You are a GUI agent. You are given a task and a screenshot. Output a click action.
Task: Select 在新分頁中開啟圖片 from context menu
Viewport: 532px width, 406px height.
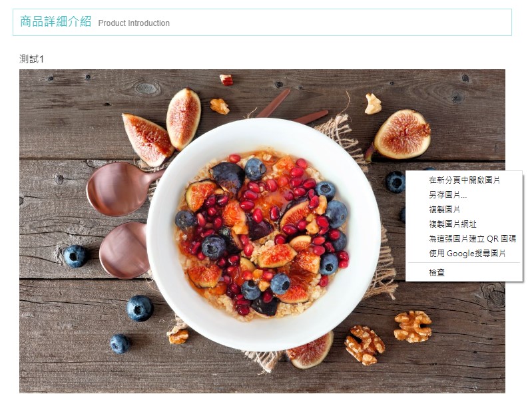pos(464,180)
